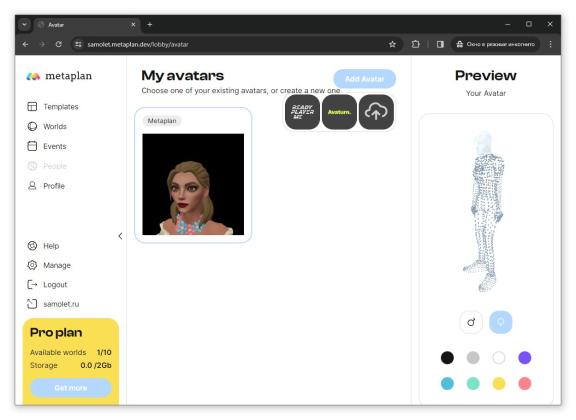Select the male gender toggle
This screenshot has height=420, width=576.
point(471,322)
